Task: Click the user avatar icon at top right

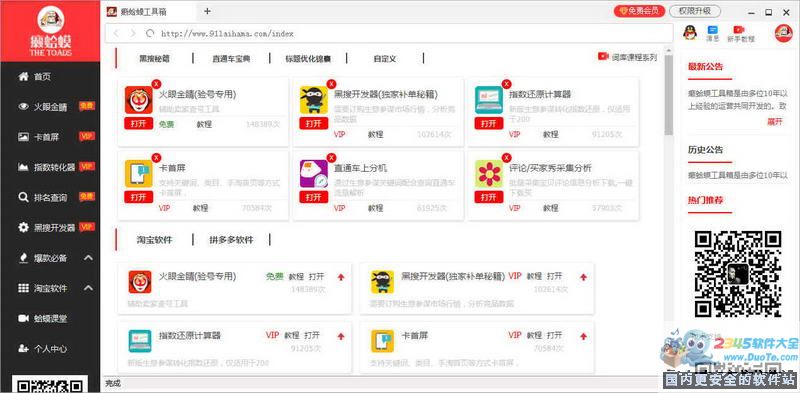Action: click(x=783, y=33)
